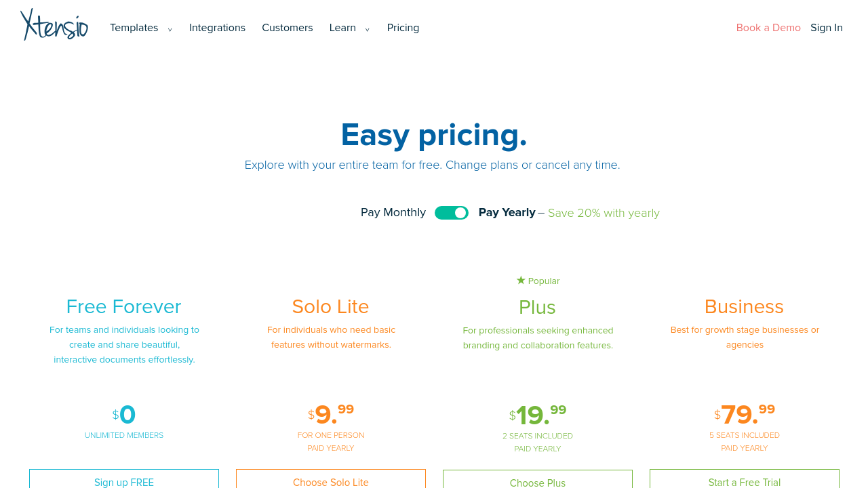
Task: Expand the Learn dropdown menu
Action: (342, 28)
